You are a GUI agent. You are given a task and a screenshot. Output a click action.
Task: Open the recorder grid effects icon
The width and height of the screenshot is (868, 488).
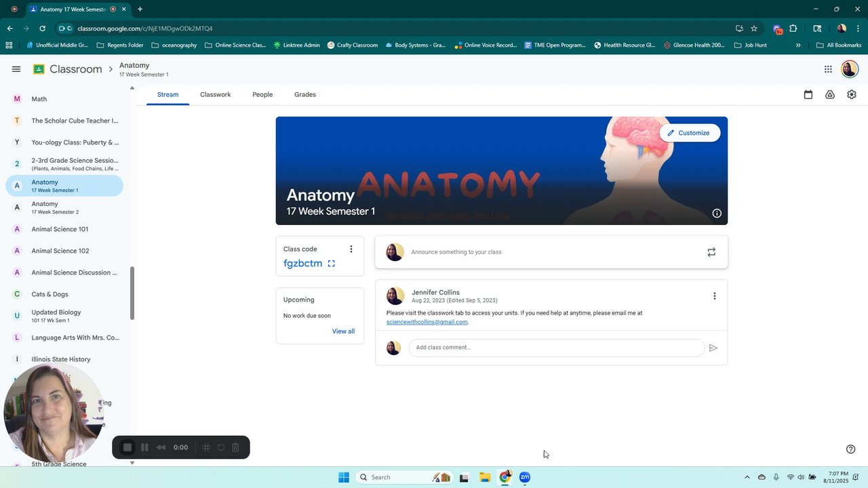click(x=207, y=447)
